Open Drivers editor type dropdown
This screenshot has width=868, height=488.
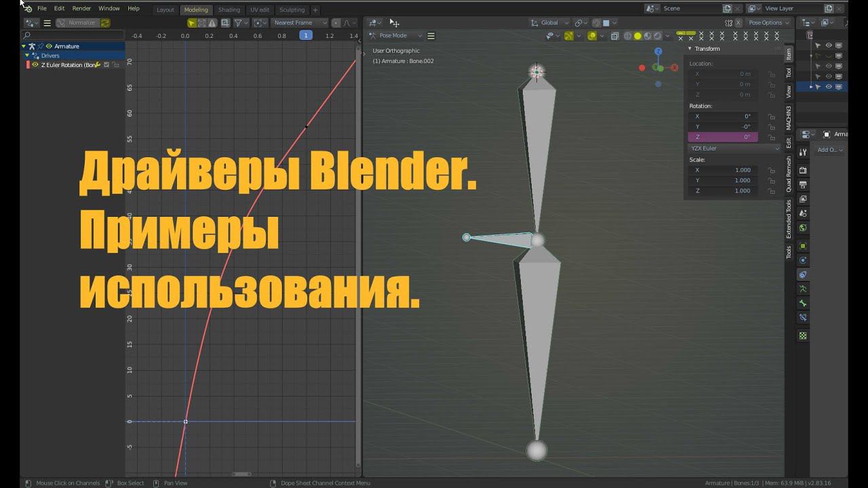(x=32, y=22)
